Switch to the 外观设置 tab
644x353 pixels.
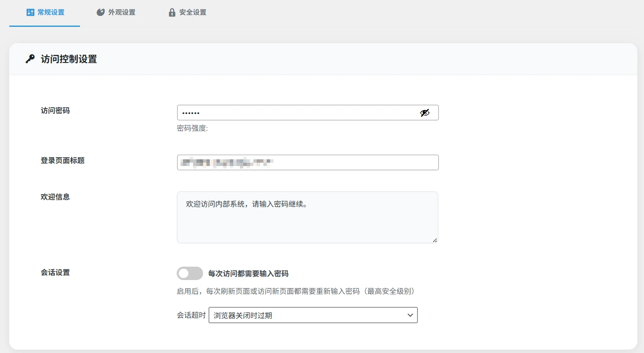click(116, 12)
